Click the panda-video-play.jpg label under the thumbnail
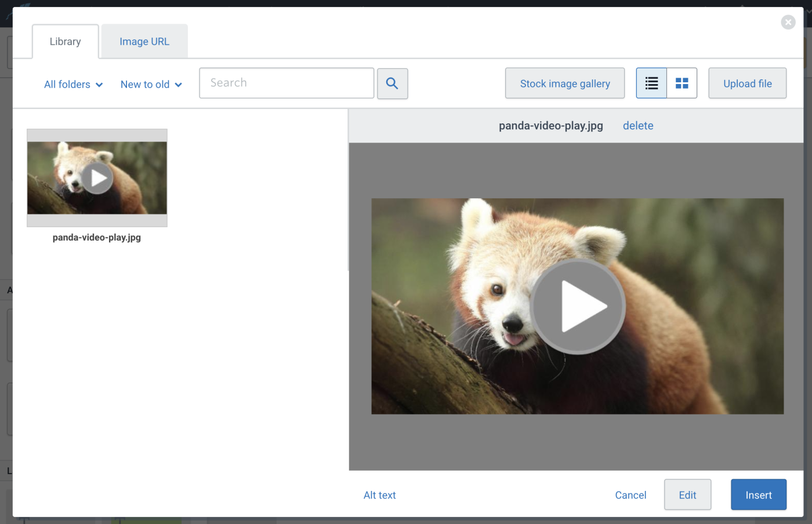Viewport: 812px width, 524px height. (97, 238)
